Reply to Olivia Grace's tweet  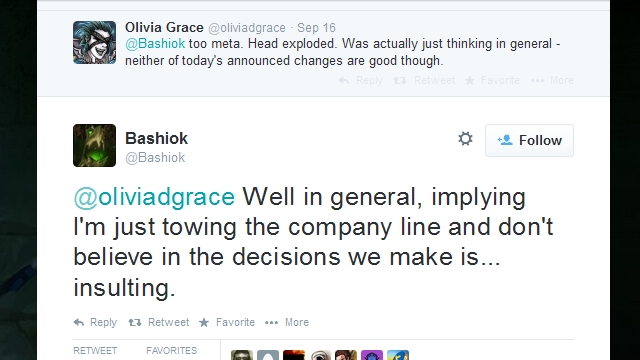pyautogui.click(x=361, y=80)
